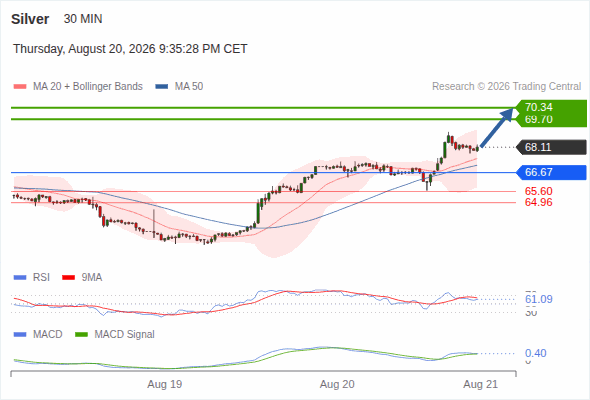The image size is (590, 400).
Task: Click the Aug 19 date axis label
Action: 164,384
